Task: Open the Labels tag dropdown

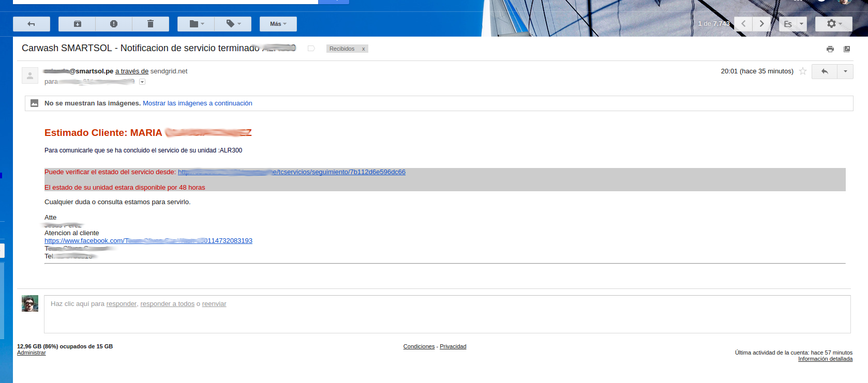Action: click(x=233, y=24)
